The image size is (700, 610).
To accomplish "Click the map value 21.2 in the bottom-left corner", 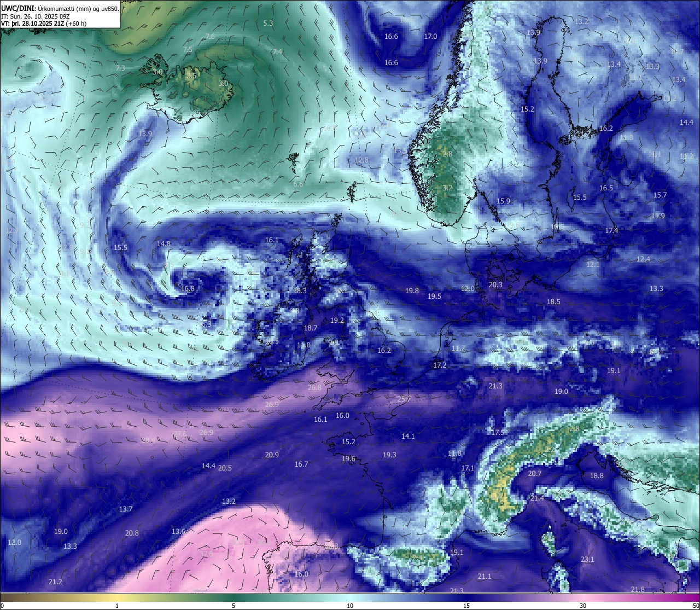I will coord(55,582).
